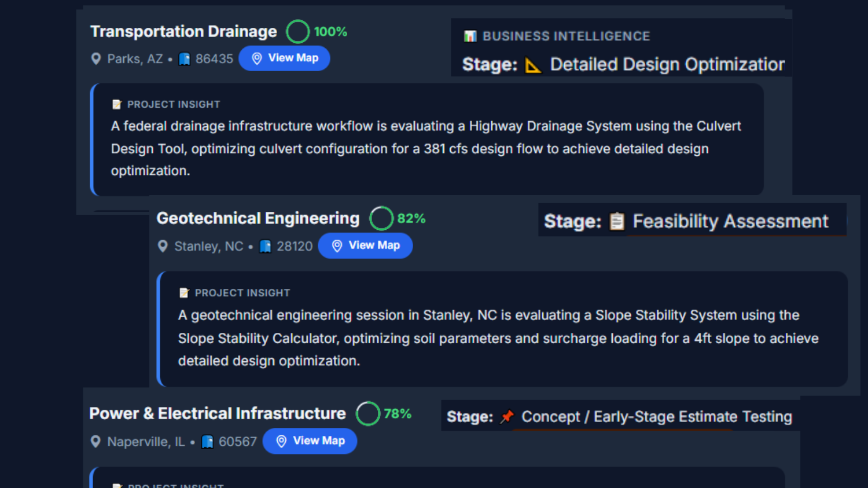868x488 pixels.
Task: Click the 78% completion label
Action: (398, 413)
